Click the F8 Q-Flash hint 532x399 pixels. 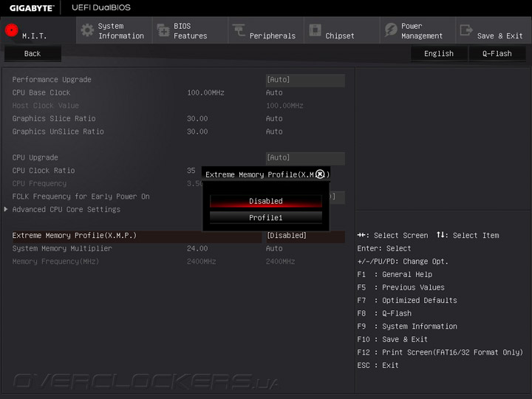point(384,313)
